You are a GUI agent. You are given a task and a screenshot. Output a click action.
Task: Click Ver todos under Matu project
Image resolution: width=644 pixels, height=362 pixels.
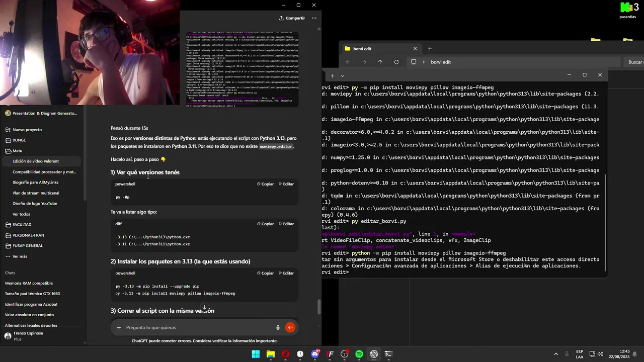tap(41, 214)
